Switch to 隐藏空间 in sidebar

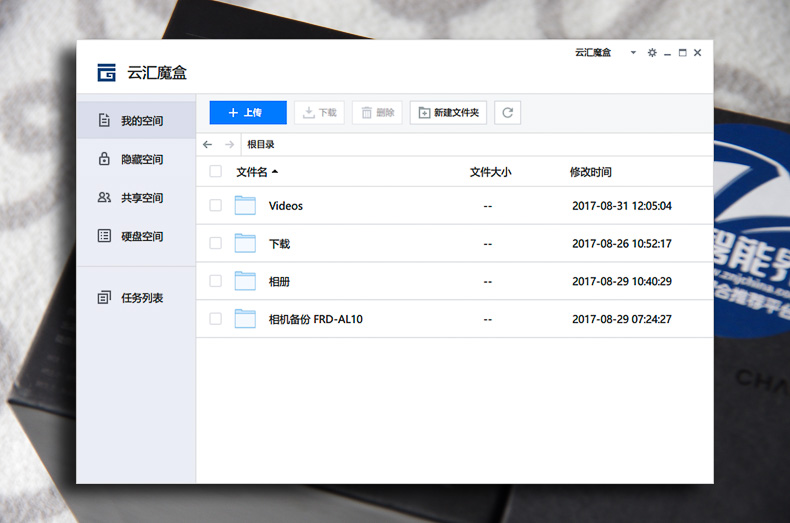(x=141, y=159)
